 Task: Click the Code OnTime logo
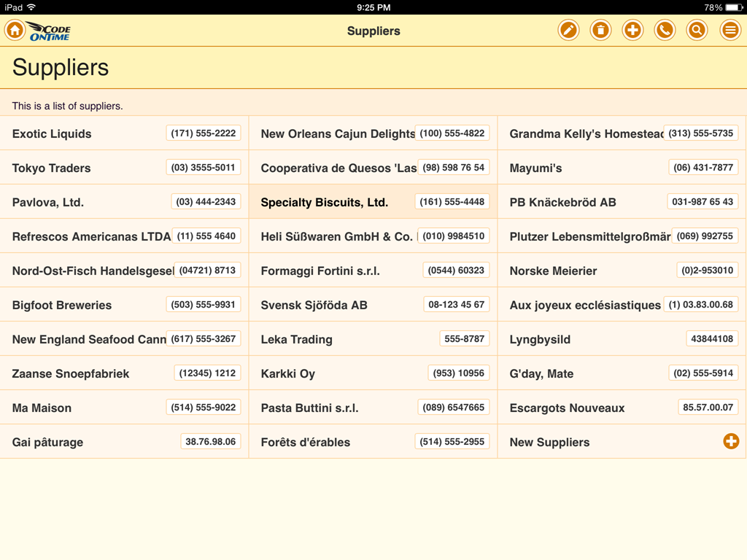click(x=50, y=31)
